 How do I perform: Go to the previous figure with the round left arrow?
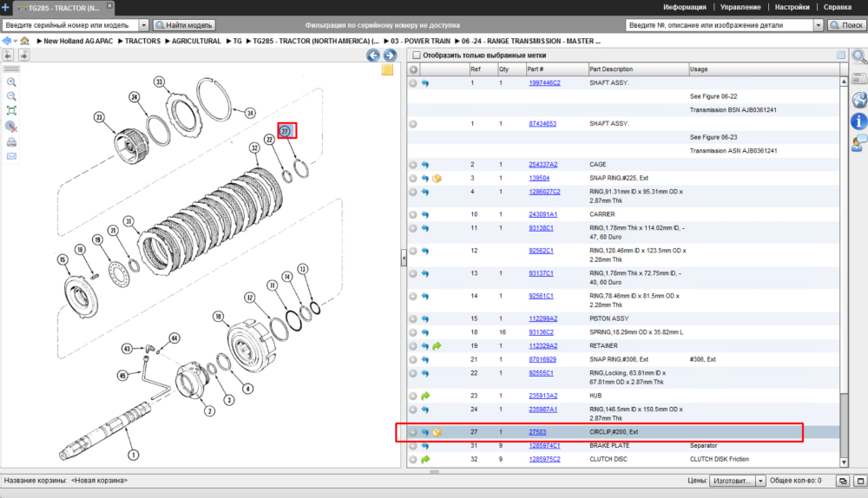(x=373, y=56)
